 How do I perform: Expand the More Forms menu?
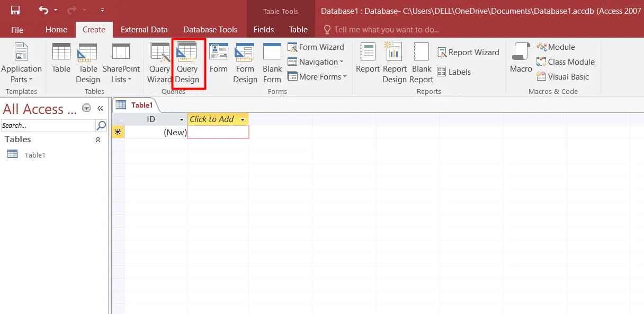(x=317, y=76)
